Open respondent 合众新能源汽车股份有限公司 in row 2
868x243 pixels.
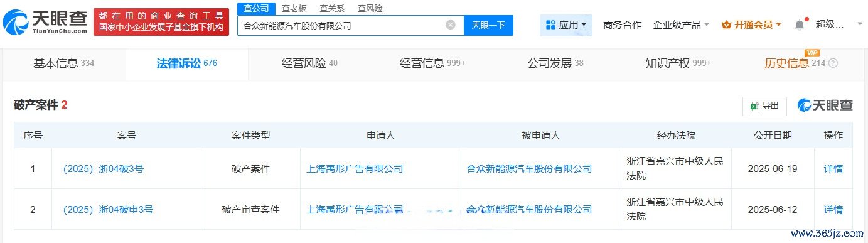[x=529, y=209]
